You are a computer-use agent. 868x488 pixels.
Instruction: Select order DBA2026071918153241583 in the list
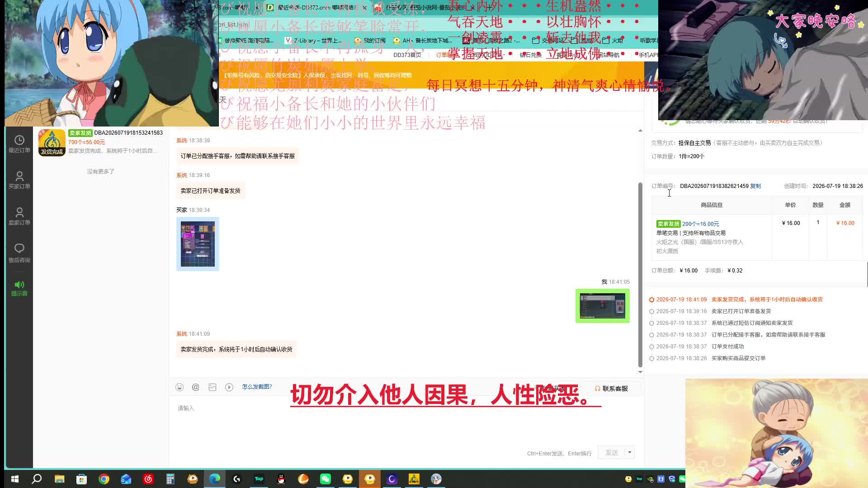[x=101, y=142]
